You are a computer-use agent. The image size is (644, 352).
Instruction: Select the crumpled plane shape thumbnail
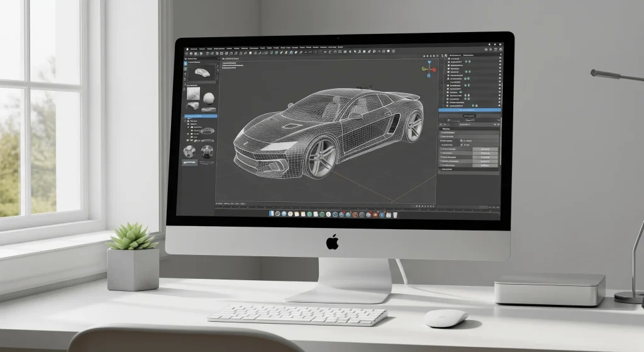(193, 93)
